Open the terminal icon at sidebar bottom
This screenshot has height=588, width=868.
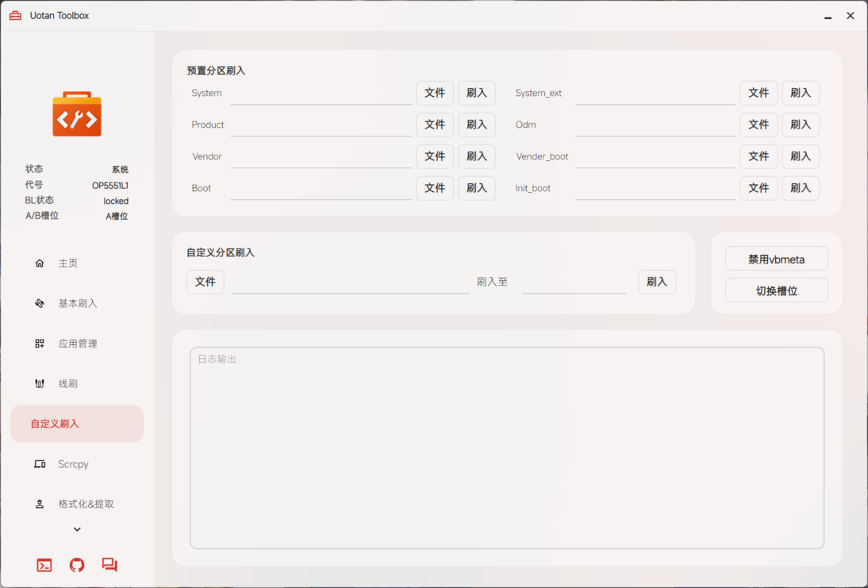pyautogui.click(x=44, y=565)
